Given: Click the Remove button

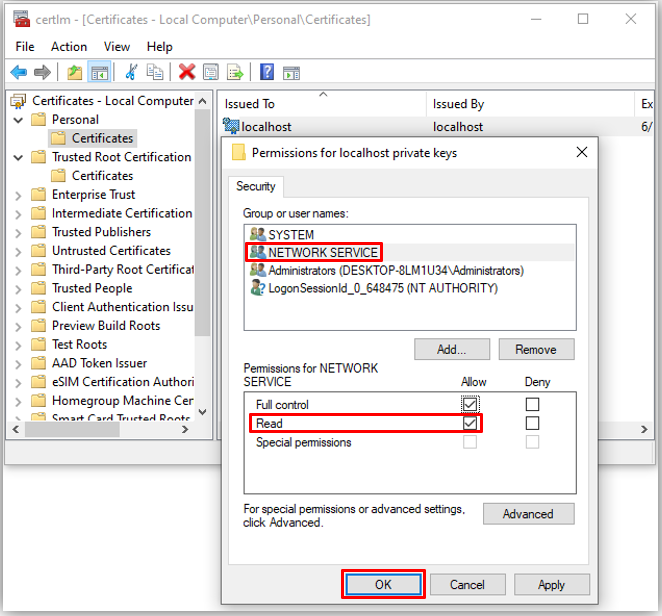Looking at the screenshot, I should tap(536, 349).
